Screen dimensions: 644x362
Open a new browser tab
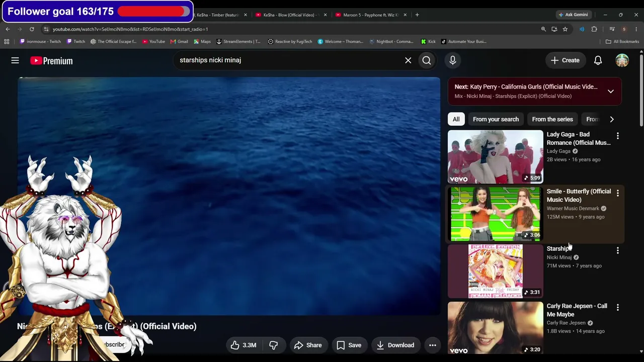coord(417,15)
